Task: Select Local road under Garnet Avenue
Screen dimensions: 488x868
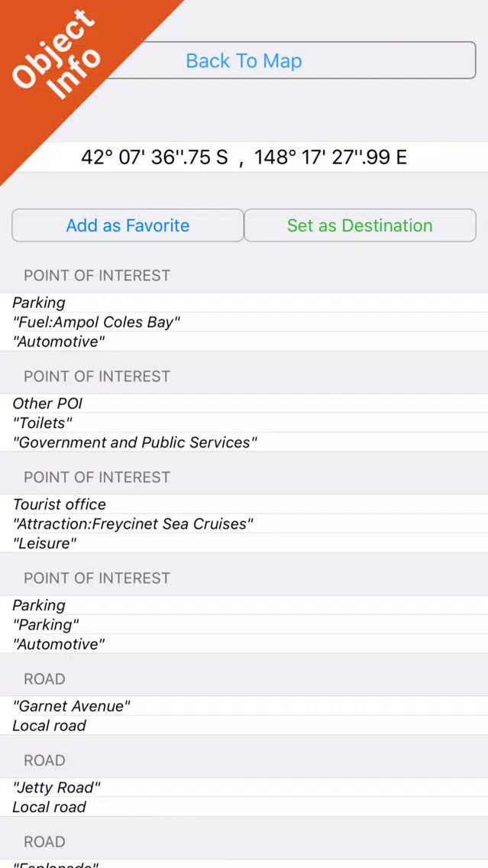Action: tap(244, 726)
